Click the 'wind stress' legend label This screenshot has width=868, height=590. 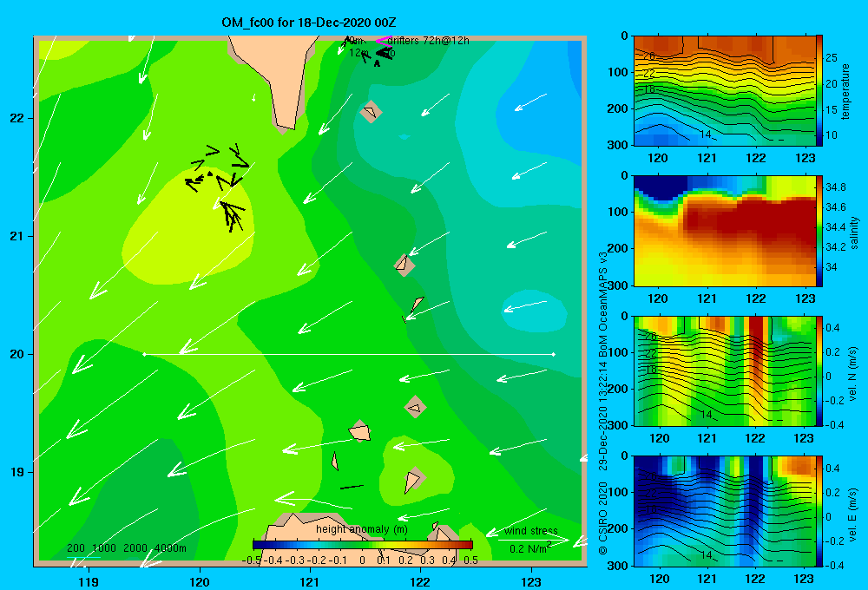pyautogui.click(x=530, y=531)
